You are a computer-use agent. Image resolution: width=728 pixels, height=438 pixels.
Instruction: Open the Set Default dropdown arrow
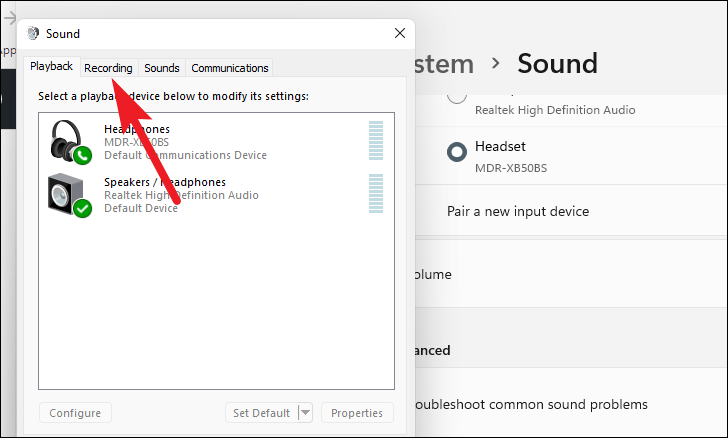coord(305,413)
